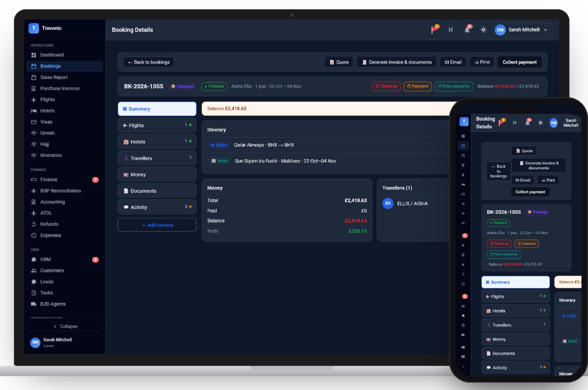This screenshot has width=588, height=390.
Task: Click the Add service dashed button
Action: click(157, 225)
